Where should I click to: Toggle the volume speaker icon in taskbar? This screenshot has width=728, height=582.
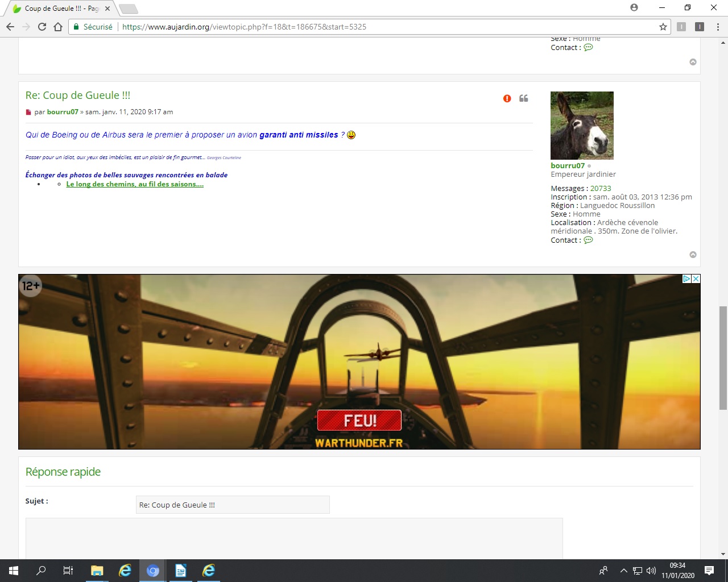click(x=651, y=571)
